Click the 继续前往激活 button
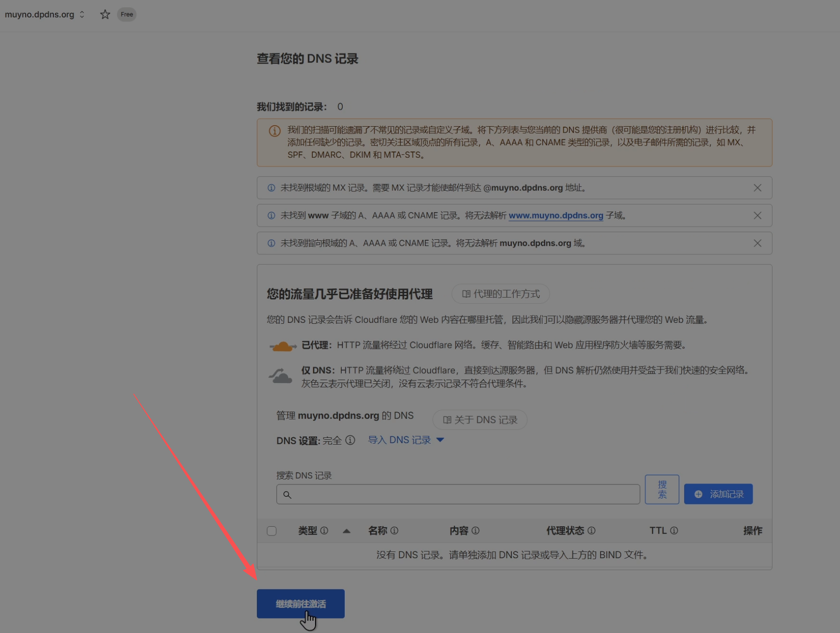Screen dimensions: 840x633 pyautogui.click(x=301, y=604)
